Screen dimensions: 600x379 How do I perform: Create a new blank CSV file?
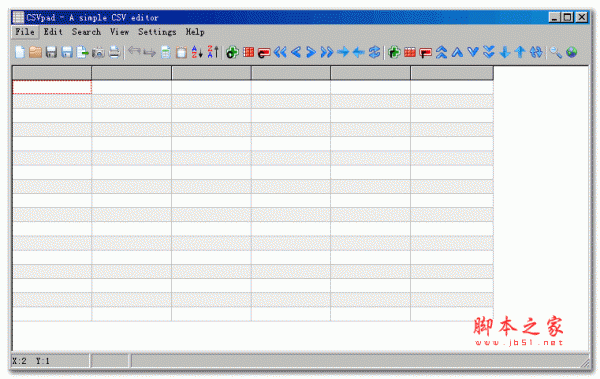(20, 52)
